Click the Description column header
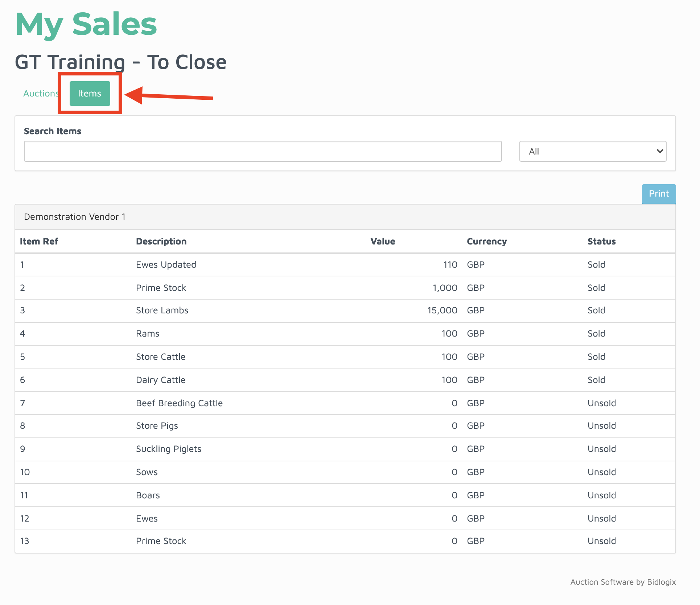 click(x=161, y=242)
